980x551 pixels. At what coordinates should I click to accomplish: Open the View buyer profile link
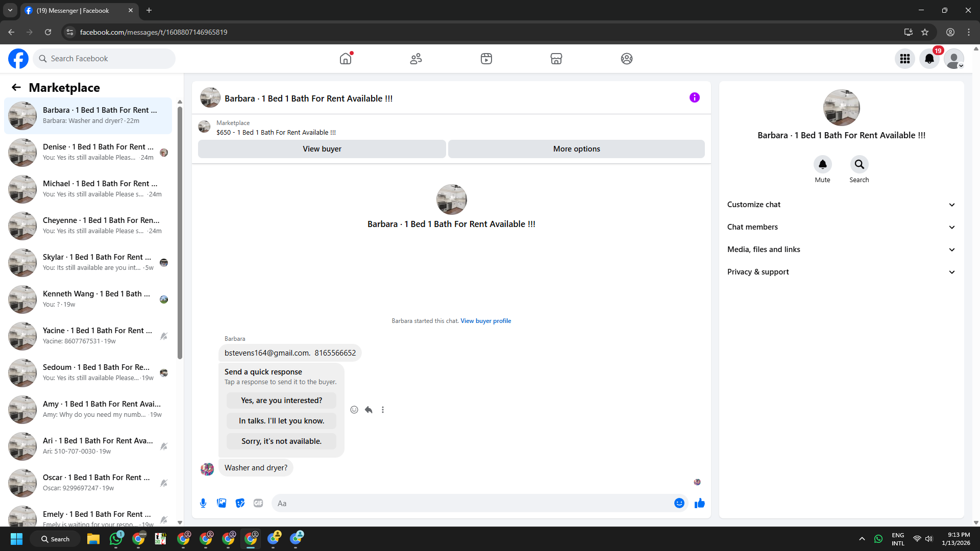click(x=485, y=321)
